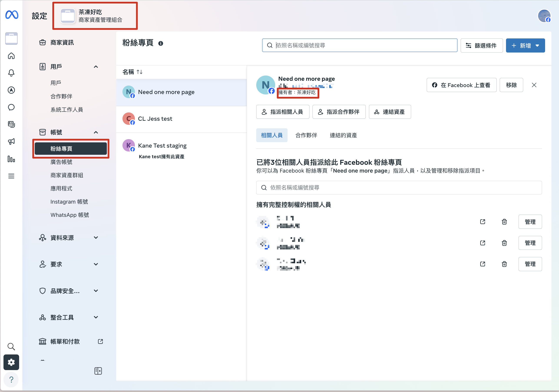Screen dimensions: 559x392
Task: Expand the 整合工具 section
Action: click(96, 317)
